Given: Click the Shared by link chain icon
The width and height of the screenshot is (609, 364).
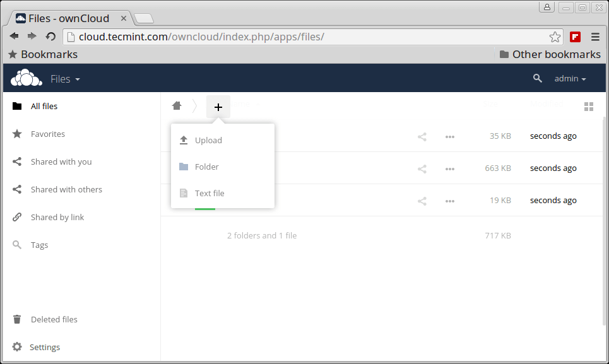Looking at the screenshot, I should (16, 217).
